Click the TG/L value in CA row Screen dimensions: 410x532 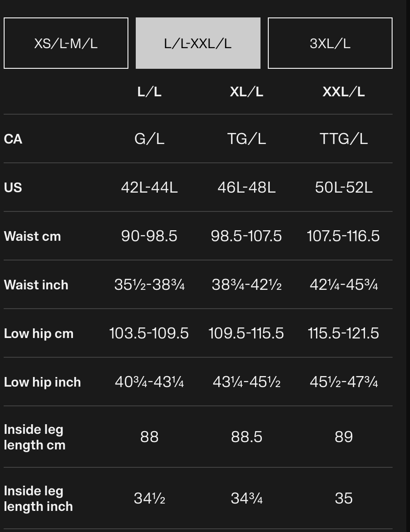[246, 139]
